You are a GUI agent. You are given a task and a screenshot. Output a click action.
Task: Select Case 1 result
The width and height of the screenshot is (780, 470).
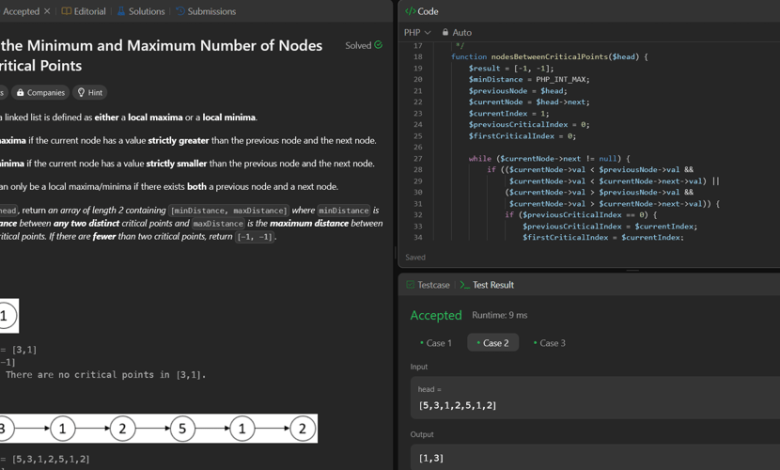pyautogui.click(x=436, y=343)
